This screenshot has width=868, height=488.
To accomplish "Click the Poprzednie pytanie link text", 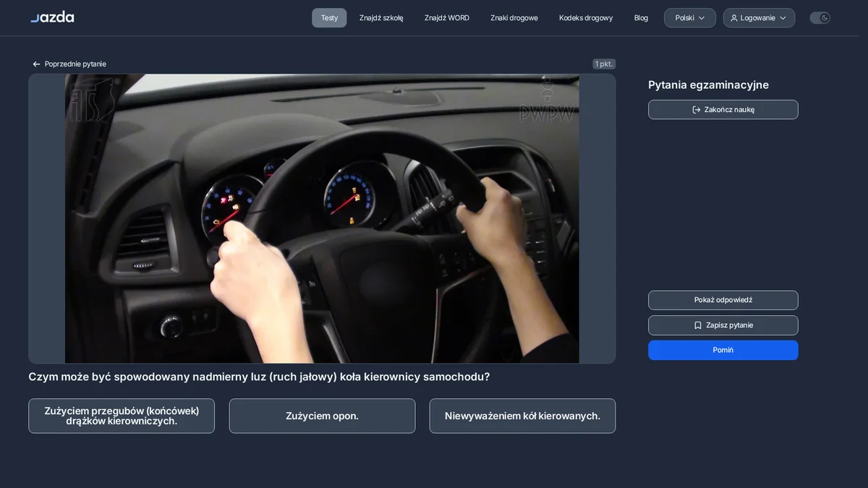I will click(x=75, y=64).
